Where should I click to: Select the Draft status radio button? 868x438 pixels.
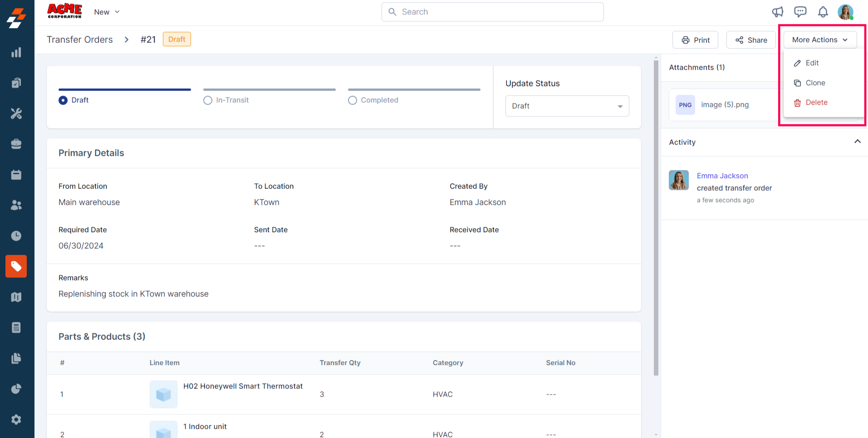pos(63,100)
